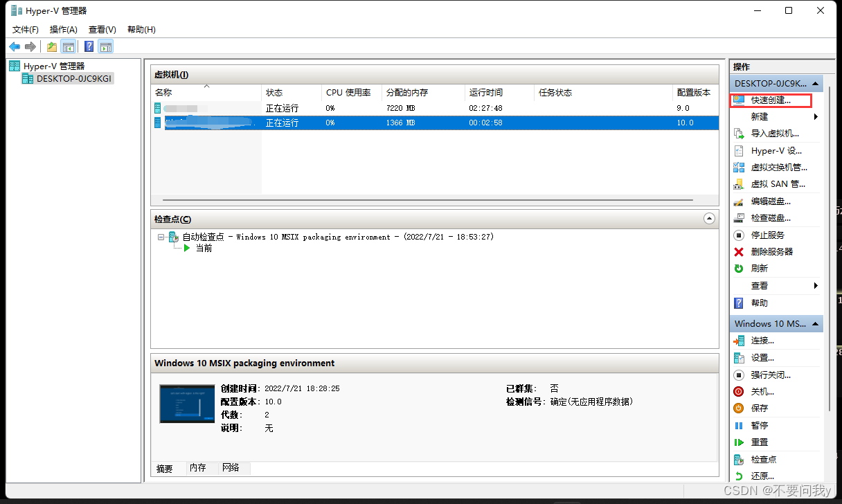Toggle show/hide console tree toolbar icon
The width and height of the screenshot is (842, 504).
point(68,46)
